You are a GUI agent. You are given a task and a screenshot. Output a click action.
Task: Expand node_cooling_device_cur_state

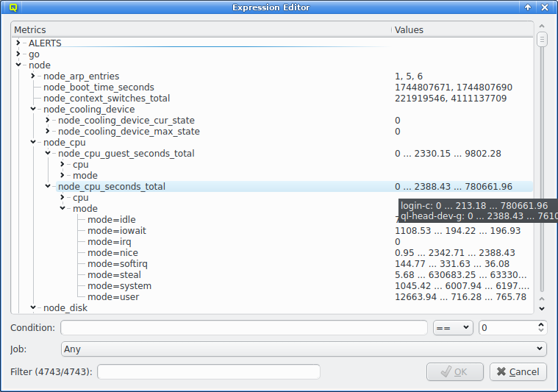(47, 120)
